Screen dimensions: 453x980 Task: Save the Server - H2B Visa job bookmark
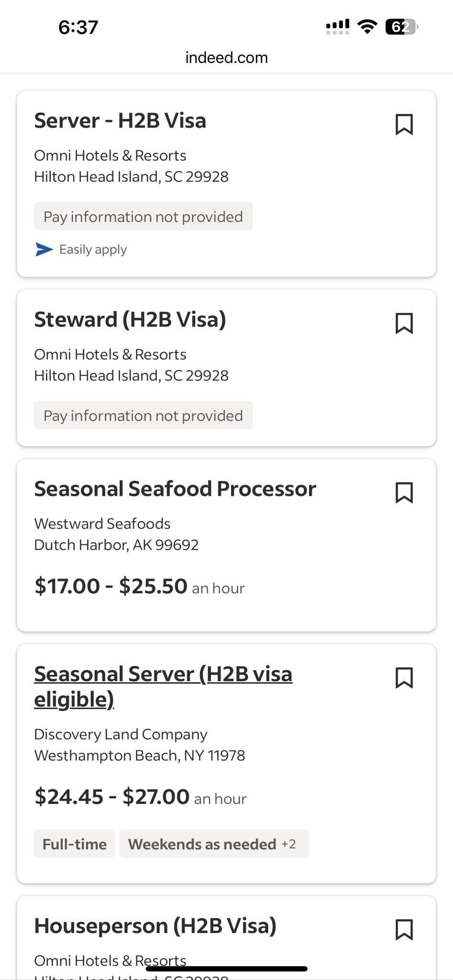(x=404, y=124)
